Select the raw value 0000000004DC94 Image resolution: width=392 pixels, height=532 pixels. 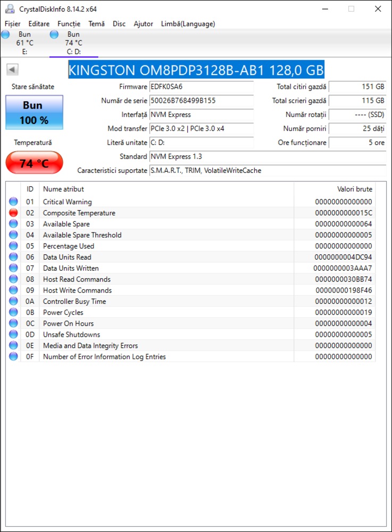[343, 257]
